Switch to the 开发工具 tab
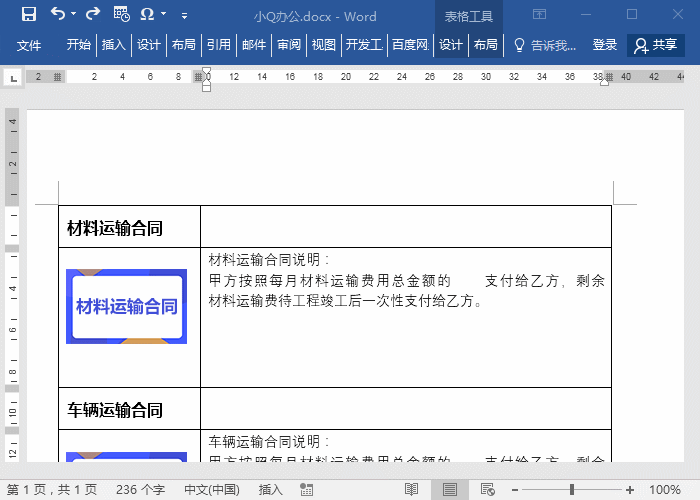Image resolution: width=700 pixels, height=500 pixels. tap(364, 45)
